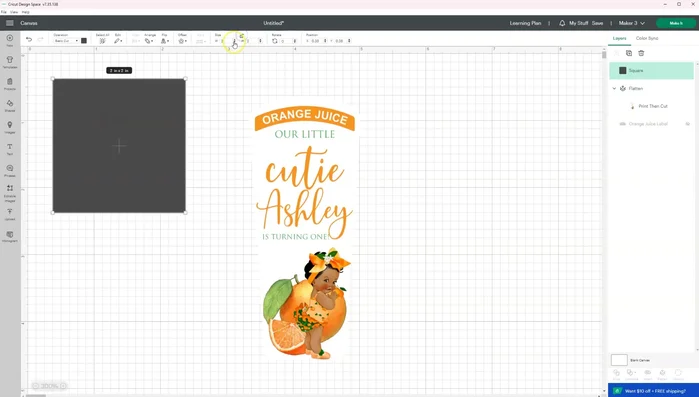Click the Slice tool icon
The width and height of the screenshot is (699, 397).
click(616, 372)
